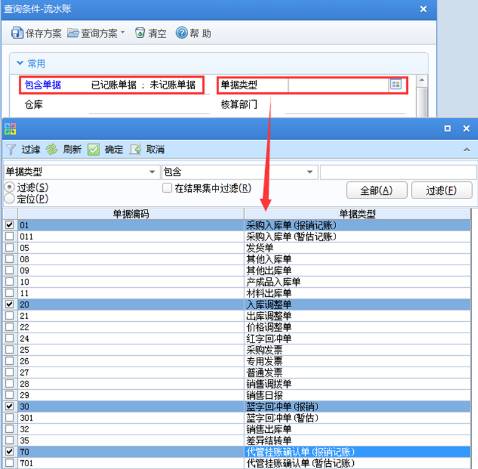Uncheck the row 20 入库调整单 checkbox
The width and height of the screenshot is (478, 469).
(10, 304)
